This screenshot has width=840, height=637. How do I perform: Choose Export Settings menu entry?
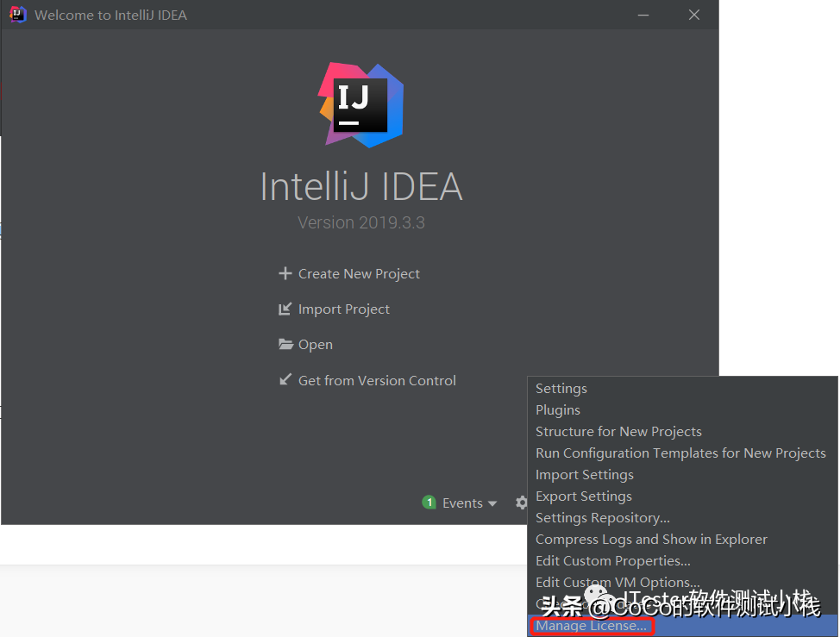coord(584,496)
